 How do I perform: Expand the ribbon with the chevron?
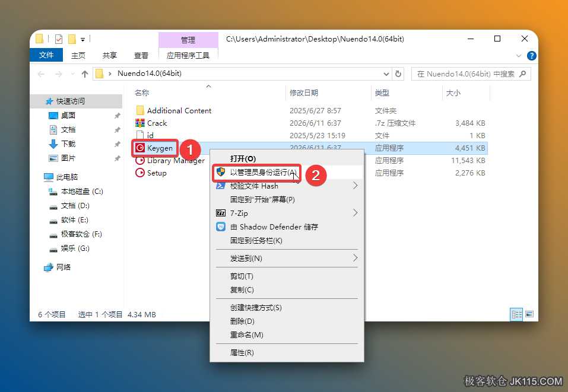click(519, 56)
